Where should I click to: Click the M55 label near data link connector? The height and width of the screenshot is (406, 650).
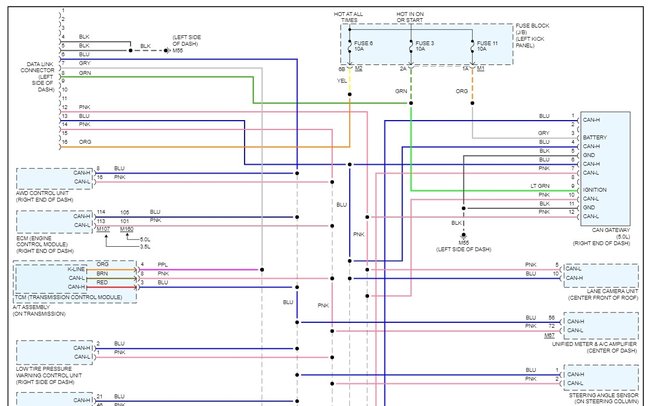point(178,51)
